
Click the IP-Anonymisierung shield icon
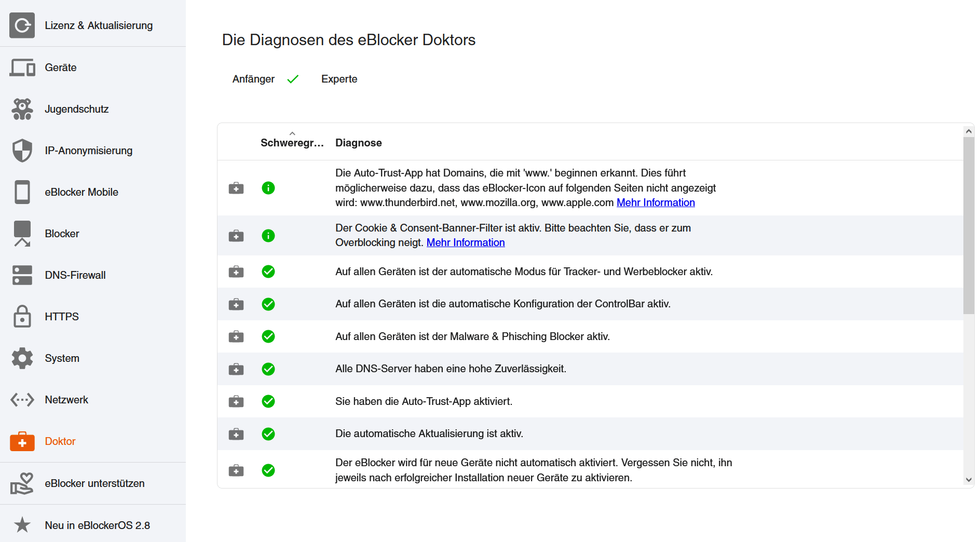22,151
